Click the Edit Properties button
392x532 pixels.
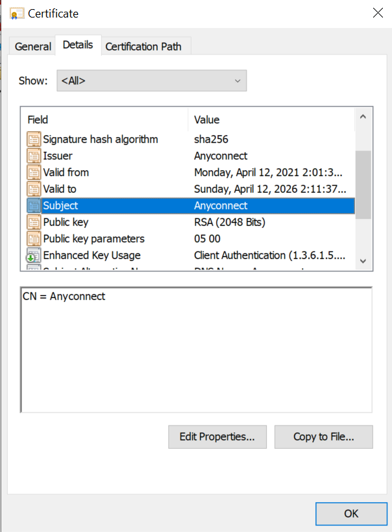coord(217,437)
